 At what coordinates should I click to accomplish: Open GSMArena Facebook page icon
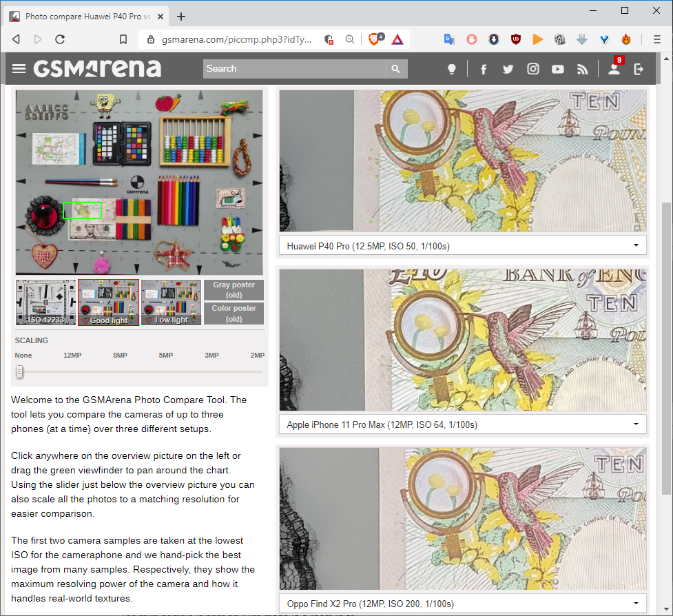pyautogui.click(x=484, y=69)
